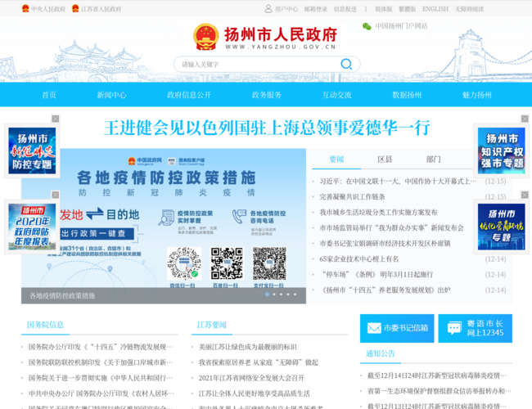Open the 互动交流 navigation menu
532x409 pixels.
click(336, 95)
